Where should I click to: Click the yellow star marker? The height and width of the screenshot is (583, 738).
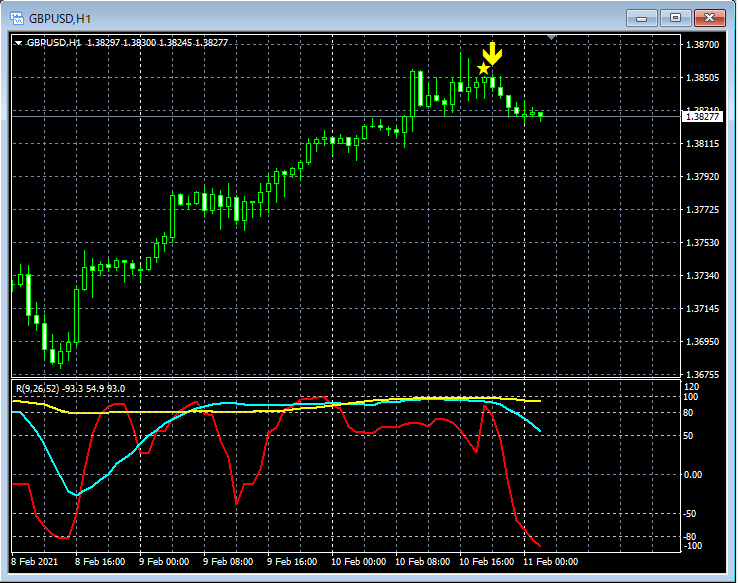pos(483,69)
